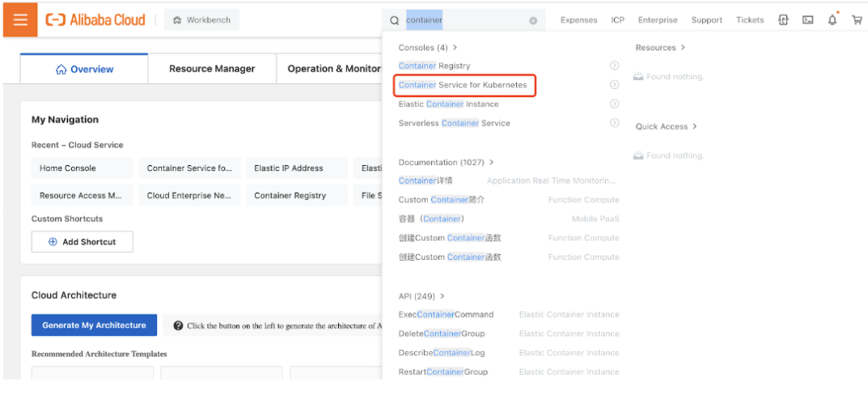Open the Cloud Shell terminal icon
The height and width of the screenshot is (408, 868).
click(x=807, y=20)
